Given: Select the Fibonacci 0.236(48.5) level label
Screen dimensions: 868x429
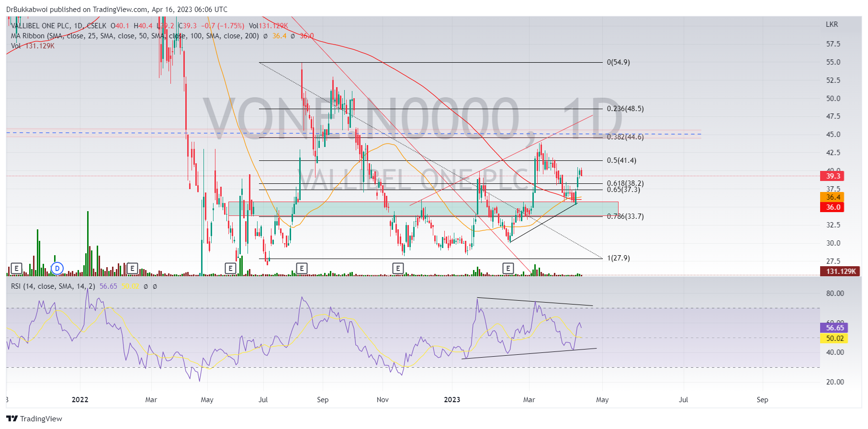Looking at the screenshot, I should [625, 109].
